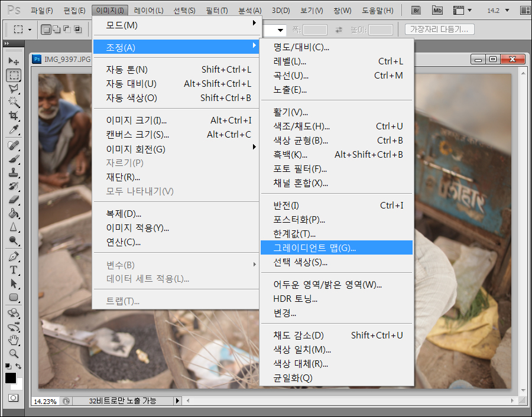The image size is (532, 417).
Task: Open the 파일(F) menu
Action: click(x=42, y=11)
